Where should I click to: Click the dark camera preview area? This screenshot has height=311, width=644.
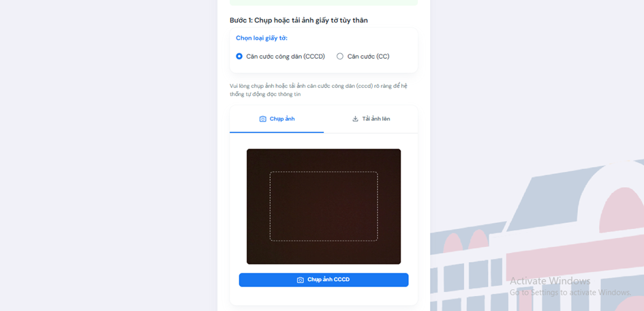[324, 206]
